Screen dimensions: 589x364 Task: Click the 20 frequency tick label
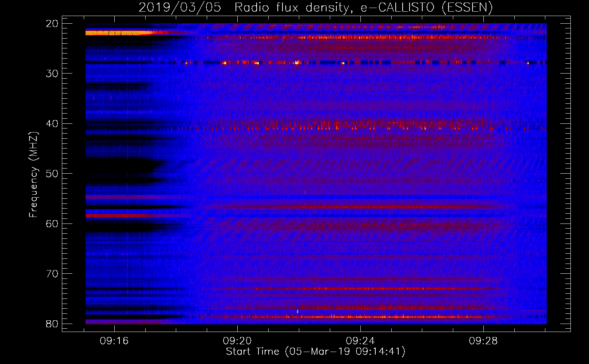52,24
